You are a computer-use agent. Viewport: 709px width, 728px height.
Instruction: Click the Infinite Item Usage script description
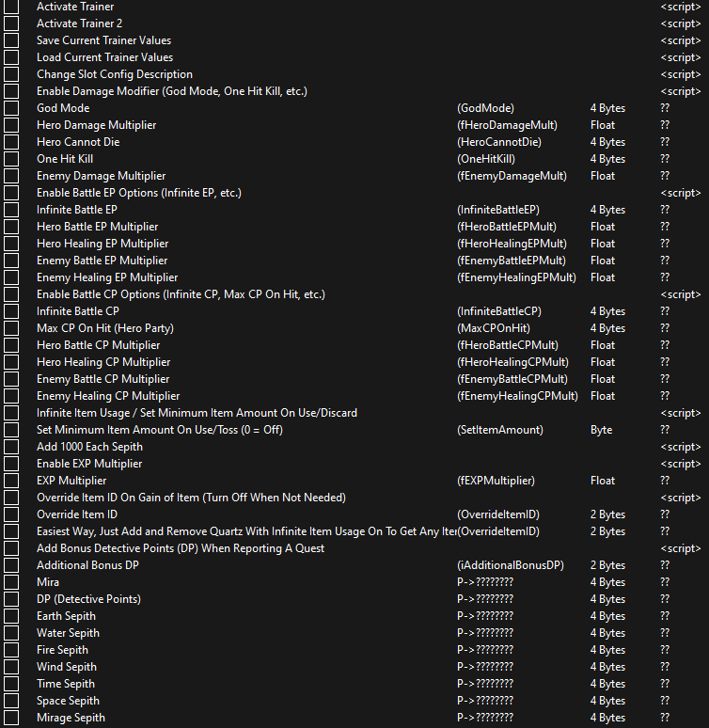coord(197,413)
